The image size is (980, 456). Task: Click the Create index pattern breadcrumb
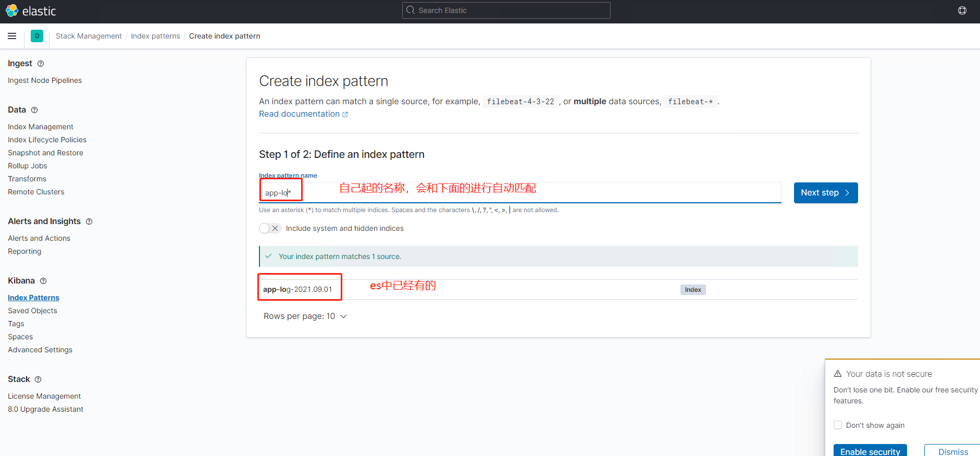pos(225,36)
